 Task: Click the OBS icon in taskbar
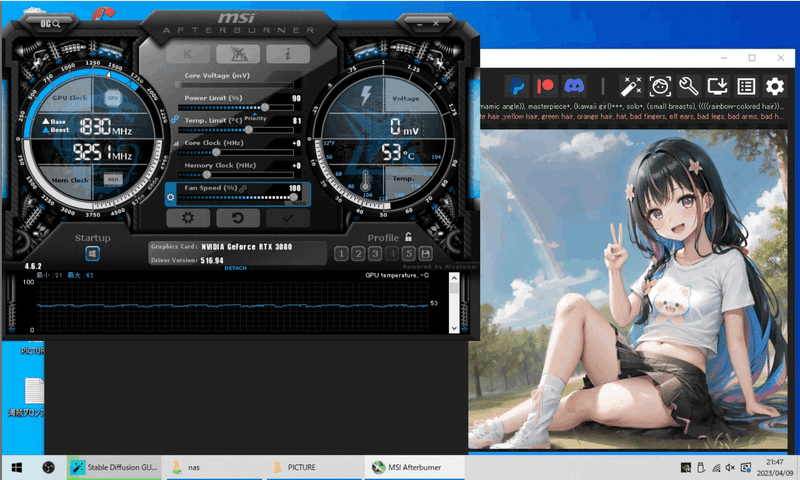[x=48, y=467]
